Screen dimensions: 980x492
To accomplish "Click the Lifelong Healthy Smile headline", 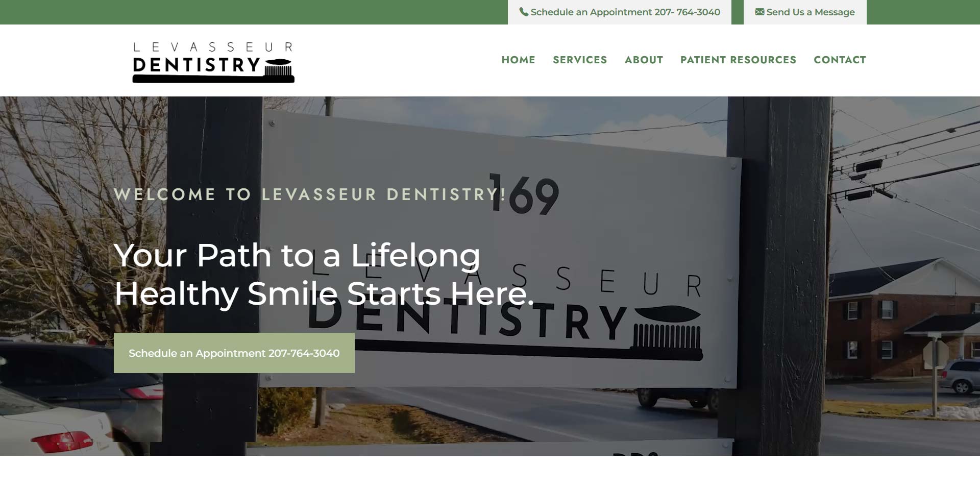I will pos(324,274).
